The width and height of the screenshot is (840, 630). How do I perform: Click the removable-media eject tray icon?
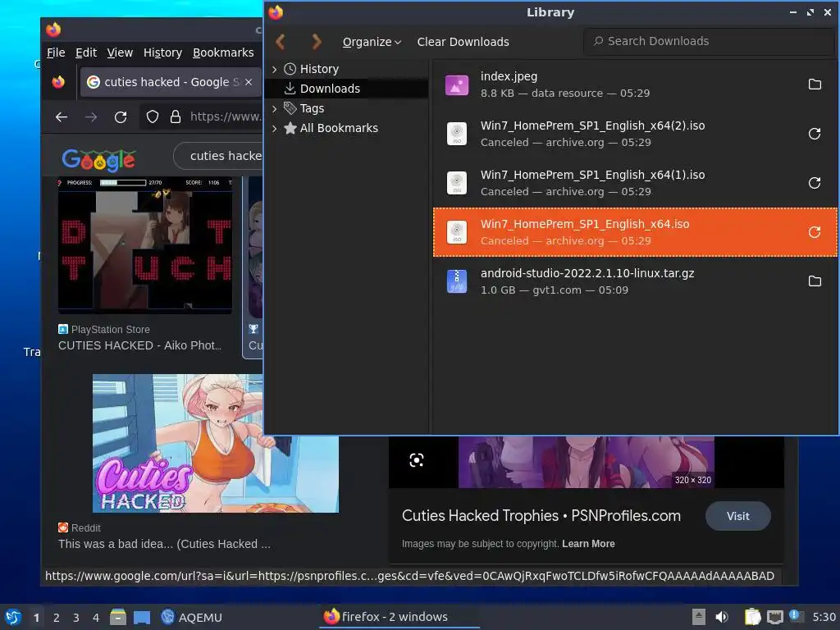coord(698,617)
